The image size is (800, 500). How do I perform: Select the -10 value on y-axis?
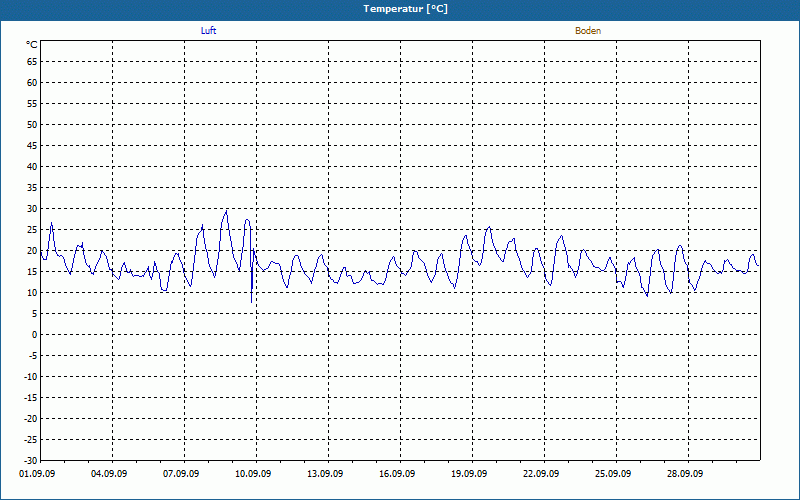(31, 377)
